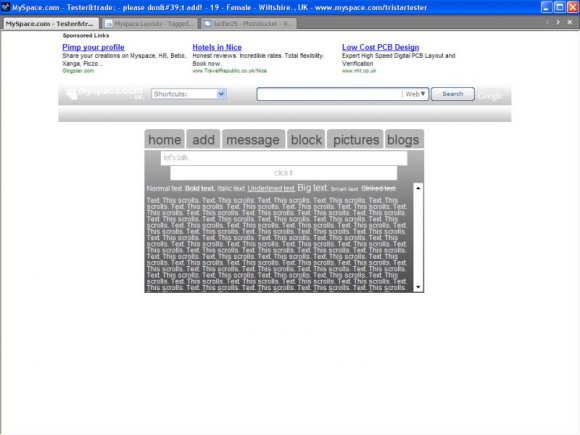This screenshot has height=435, width=580.
Task: Click the Search button
Action: pos(453,94)
